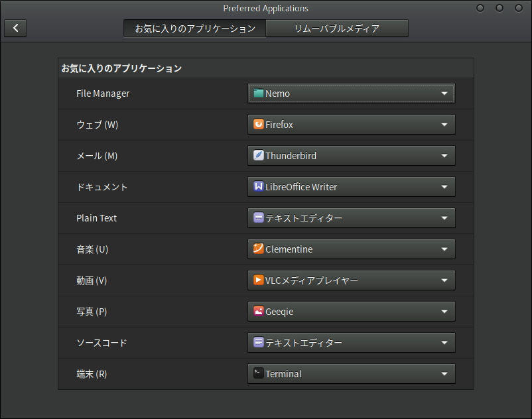Viewport: 532px width, 419px height.
Task: Click the Nemo folder icon
Action: pyautogui.click(x=259, y=93)
